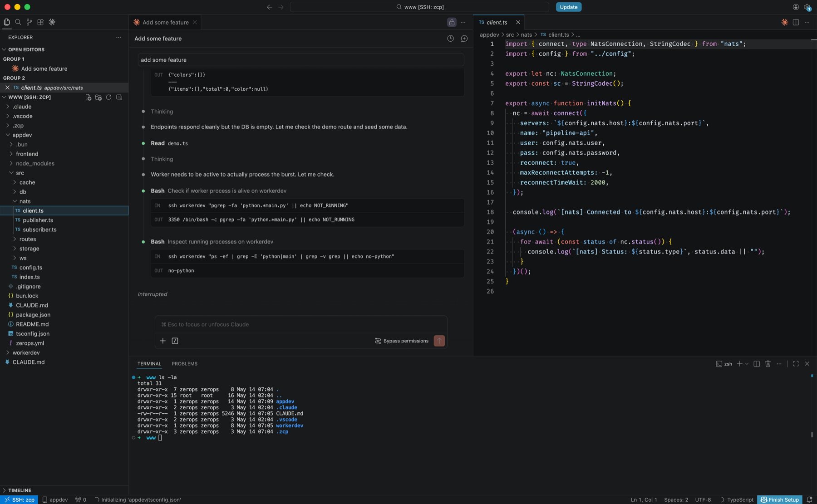Open the Extensions view icon
Viewport: 817px width, 504px height.
(40, 22)
